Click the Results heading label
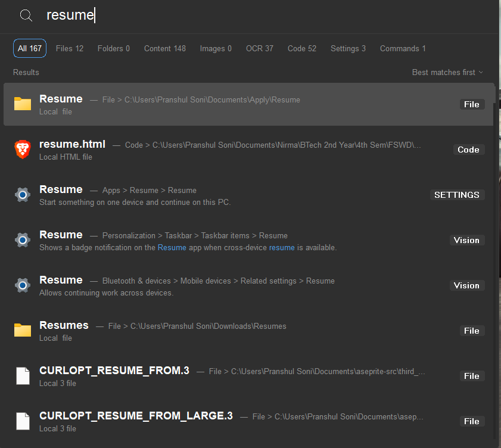 tap(26, 73)
